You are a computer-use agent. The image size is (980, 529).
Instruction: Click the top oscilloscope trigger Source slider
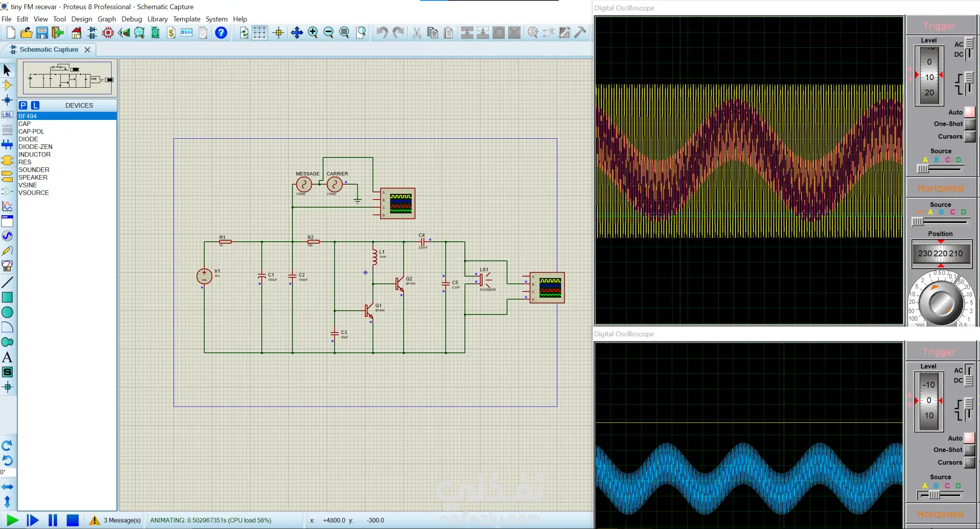tap(923, 168)
